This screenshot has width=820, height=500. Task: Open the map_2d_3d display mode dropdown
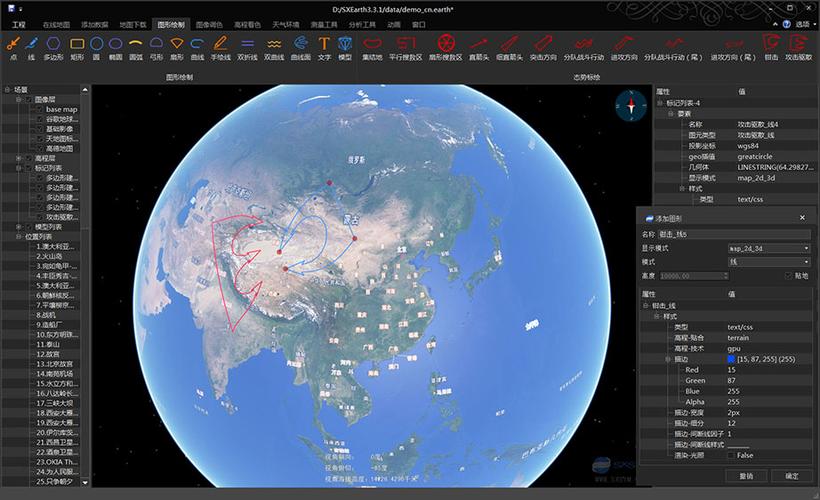[x=769, y=248]
